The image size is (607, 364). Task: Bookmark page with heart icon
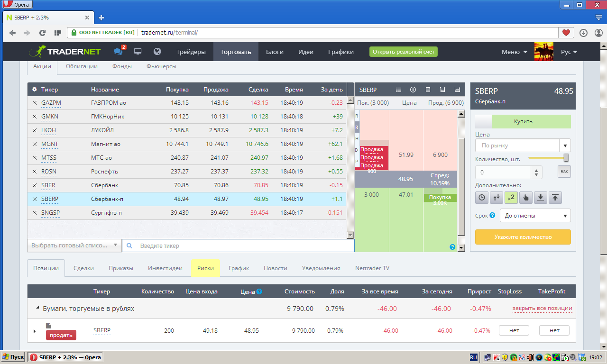[566, 33]
